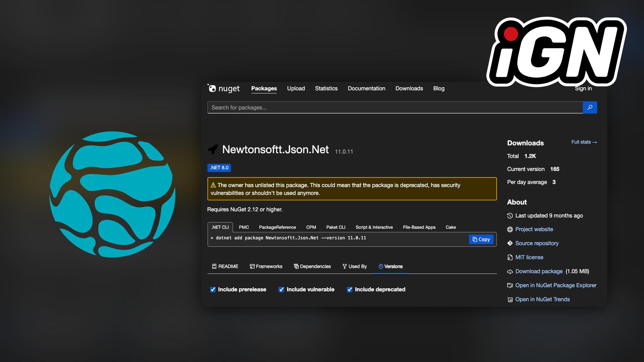The image size is (644, 362).
Task: Click the Dependencies tab icon
Action: coord(296,266)
